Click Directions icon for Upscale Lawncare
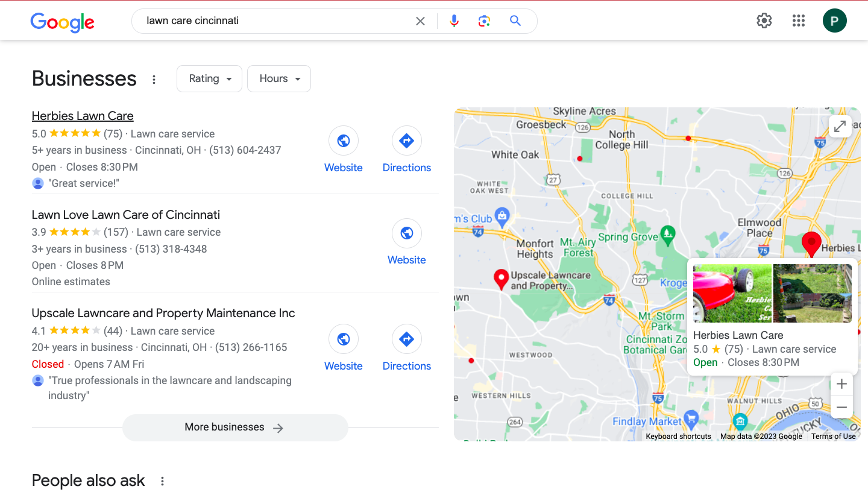The height and width of the screenshot is (492, 868). [407, 339]
